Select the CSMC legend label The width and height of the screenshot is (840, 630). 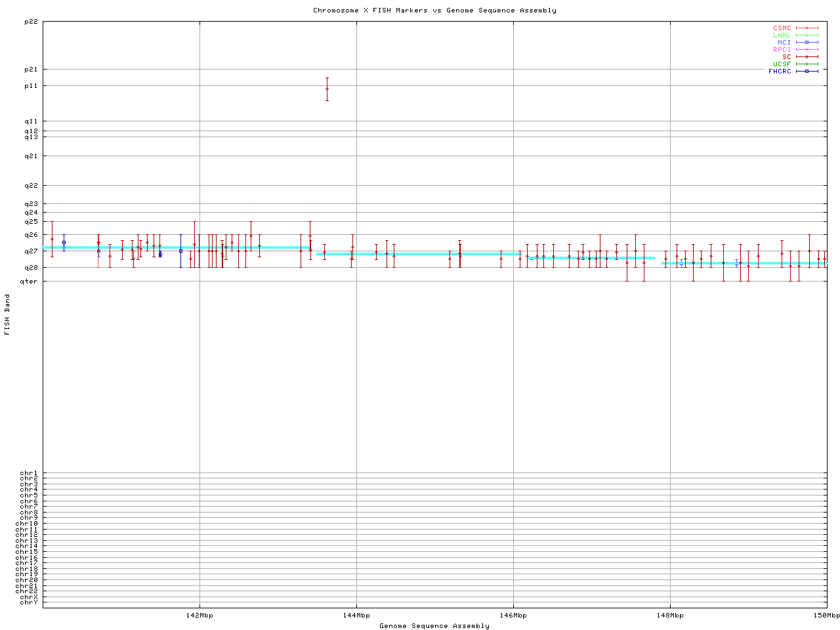point(782,28)
